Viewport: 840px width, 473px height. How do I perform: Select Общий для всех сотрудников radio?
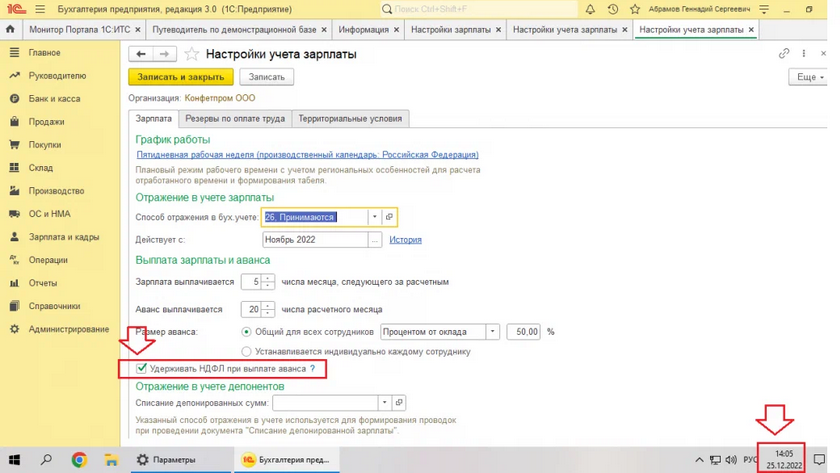point(246,332)
